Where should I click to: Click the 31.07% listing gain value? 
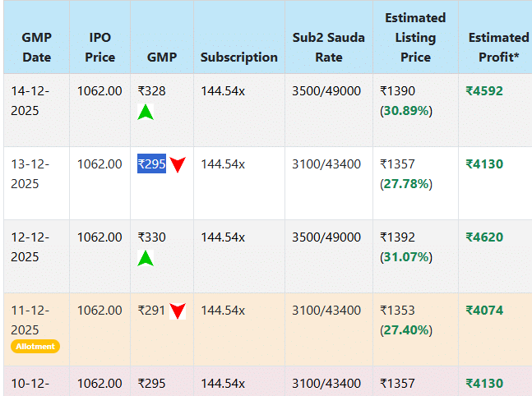click(x=406, y=256)
